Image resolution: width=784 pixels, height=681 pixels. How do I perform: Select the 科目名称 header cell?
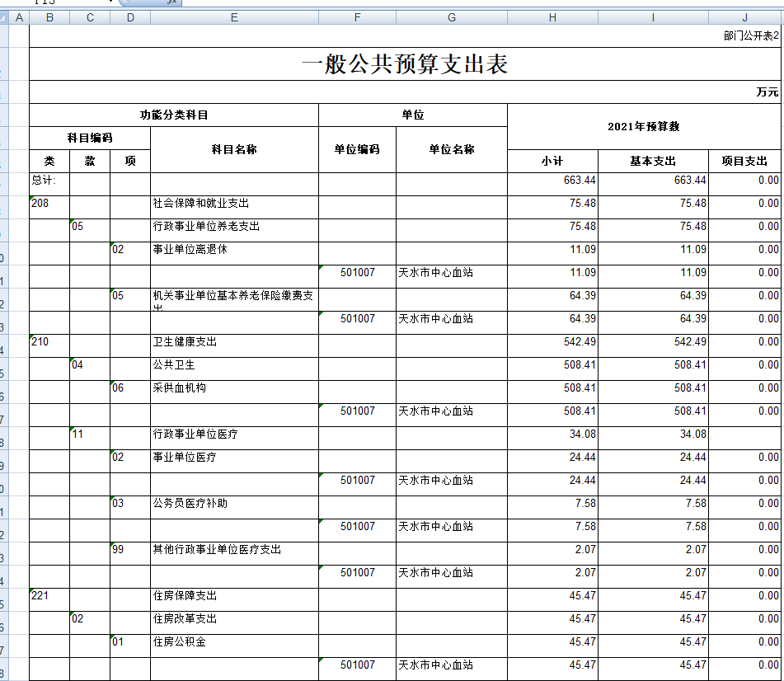pyautogui.click(x=234, y=149)
